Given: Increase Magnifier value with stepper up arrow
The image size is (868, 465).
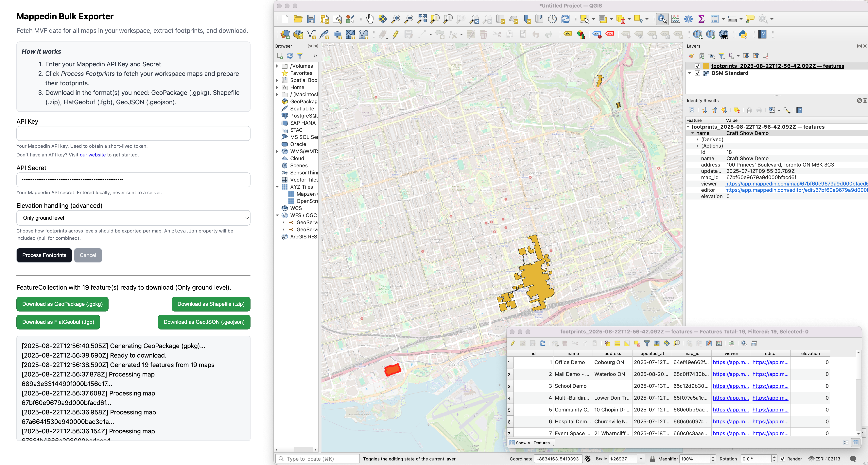Looking at the screenshot, I should pyautogui.click(x=713, y=457).
